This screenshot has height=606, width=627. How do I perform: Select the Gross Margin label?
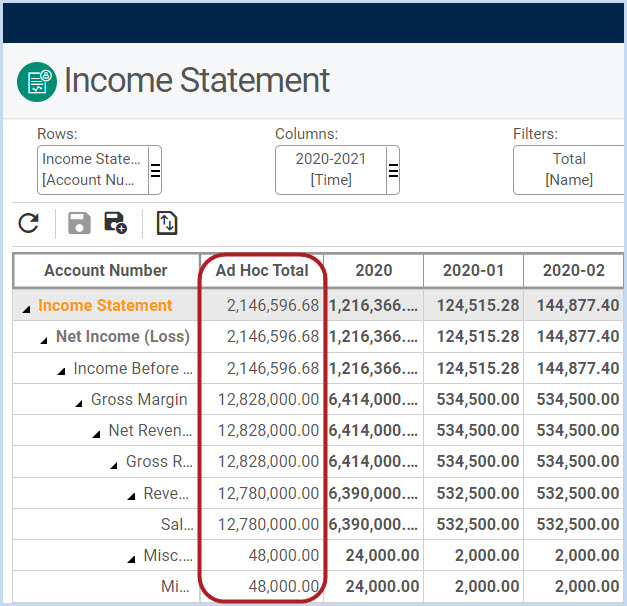click(x=139, y=399)
